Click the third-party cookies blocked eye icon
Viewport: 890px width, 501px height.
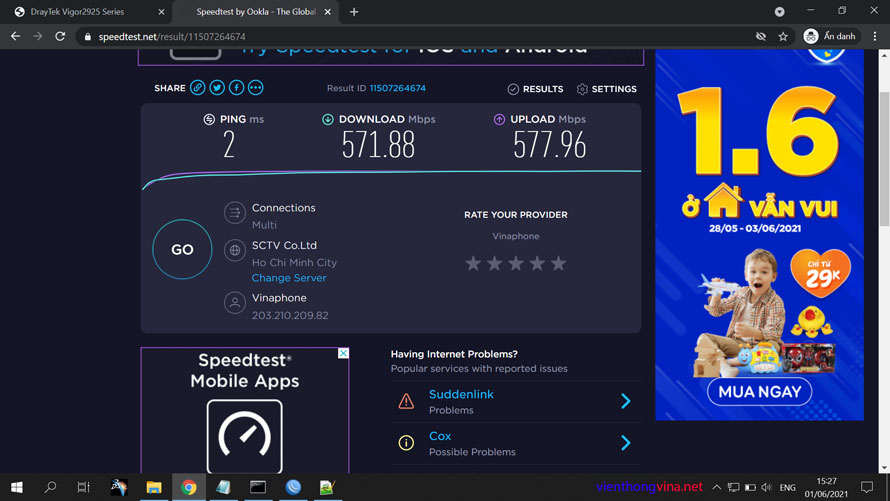tap(761, 36)
